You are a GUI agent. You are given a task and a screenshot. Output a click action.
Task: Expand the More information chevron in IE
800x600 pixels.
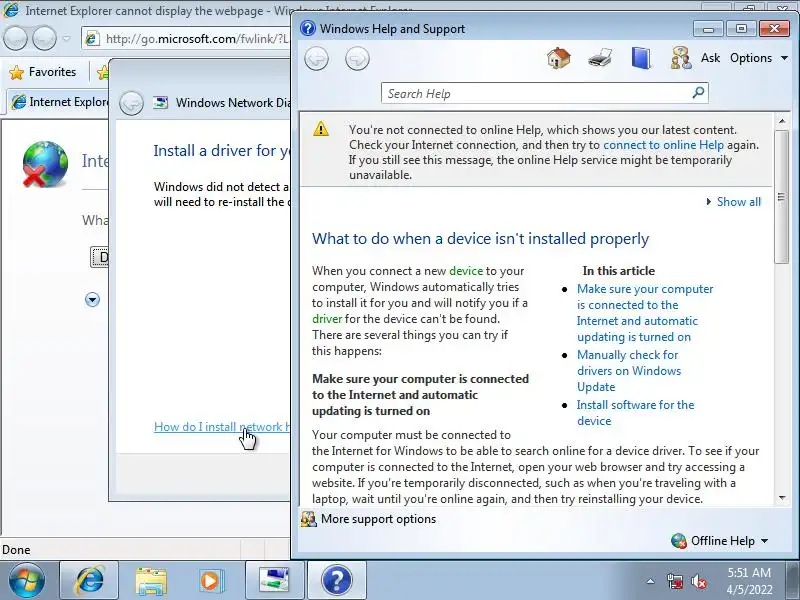(x=92, y=299)
